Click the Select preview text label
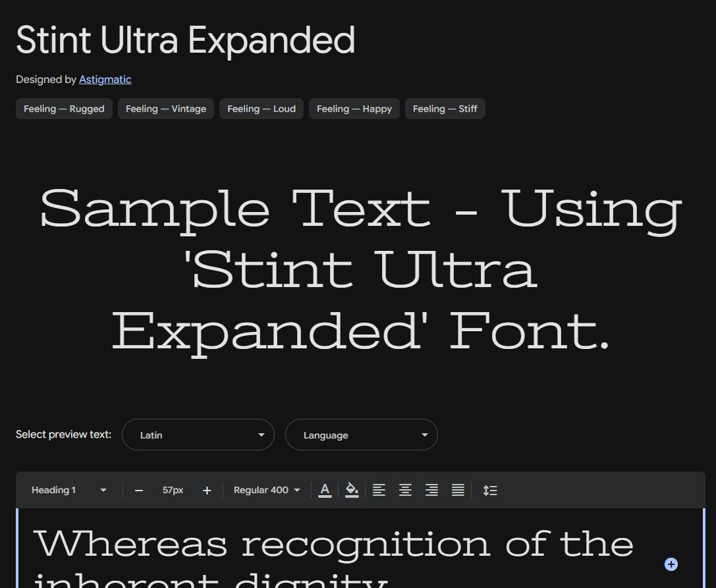Viewport: 716px width, 588px height. pos(63,434)
